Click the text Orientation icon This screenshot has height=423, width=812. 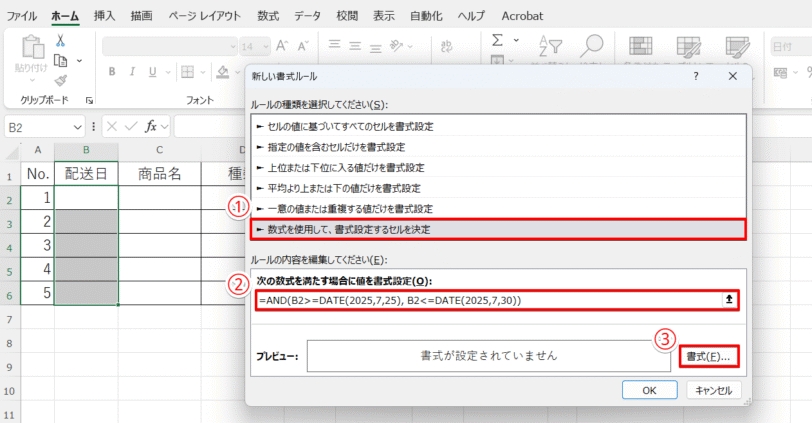tap(397, 46)
